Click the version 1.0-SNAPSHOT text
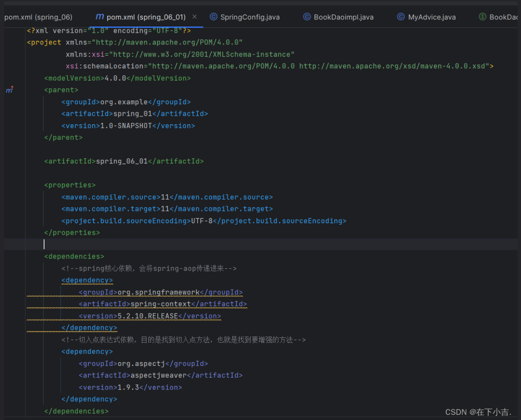521x420 pixels. [x=126, y=126]
